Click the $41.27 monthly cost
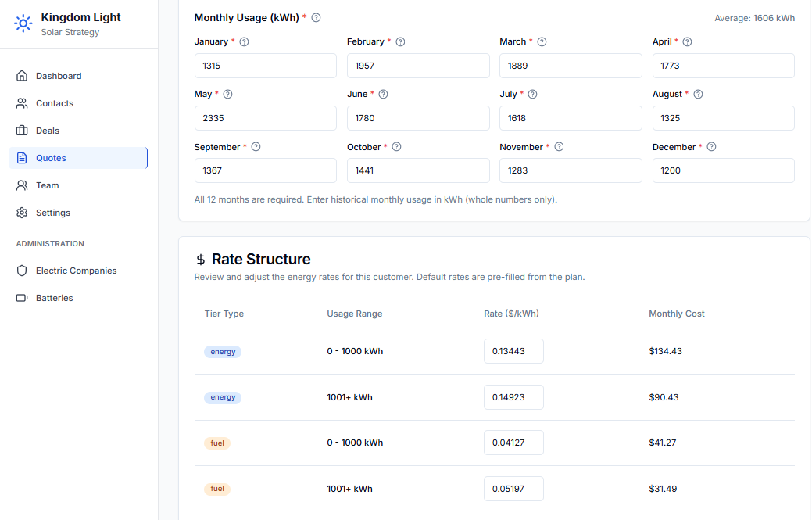Viewport: 812px width, 520px height. point(663,443)
